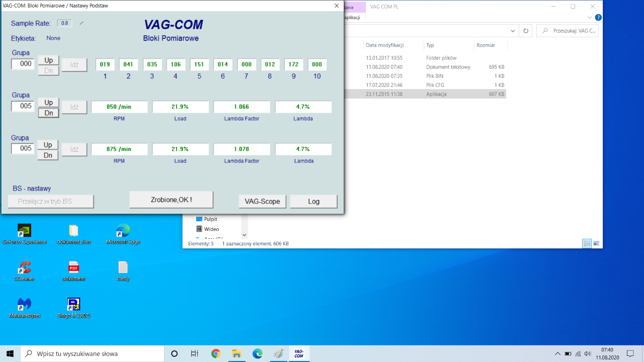Open GeForce Experience desktop icon

coord(24,234)
